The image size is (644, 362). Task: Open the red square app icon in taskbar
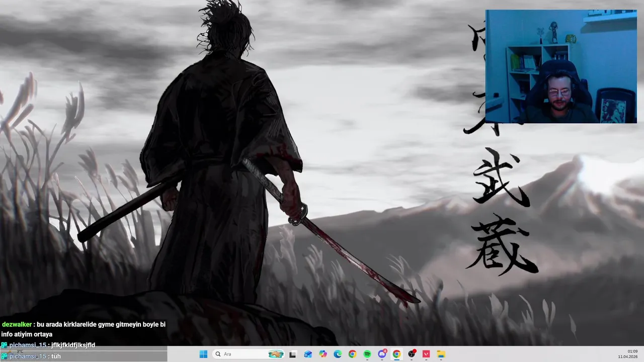pos(426,354)
